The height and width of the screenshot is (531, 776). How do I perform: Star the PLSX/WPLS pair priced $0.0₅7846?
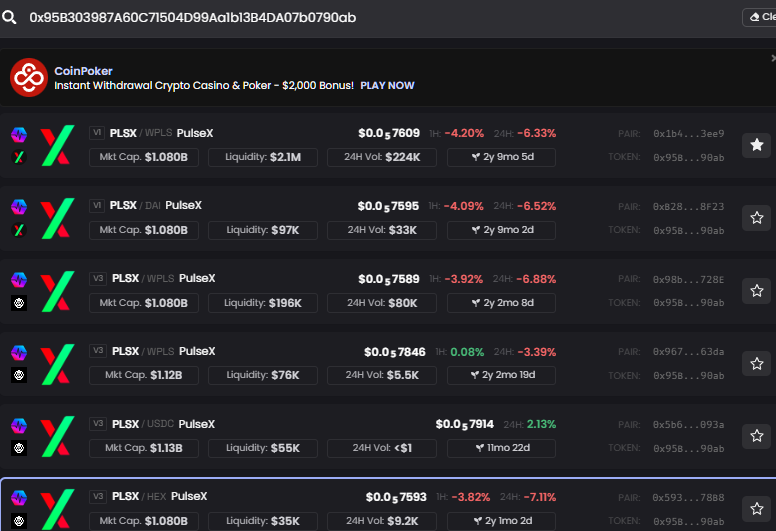757,364
